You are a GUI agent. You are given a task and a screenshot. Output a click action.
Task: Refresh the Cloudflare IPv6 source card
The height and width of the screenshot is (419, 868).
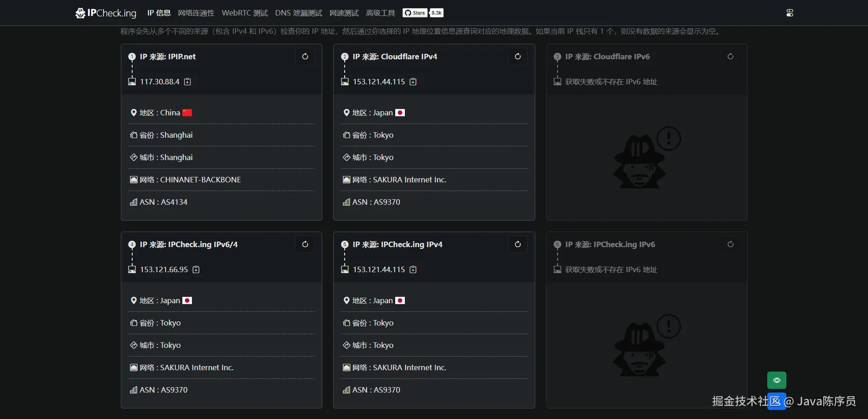pos(730,57)
